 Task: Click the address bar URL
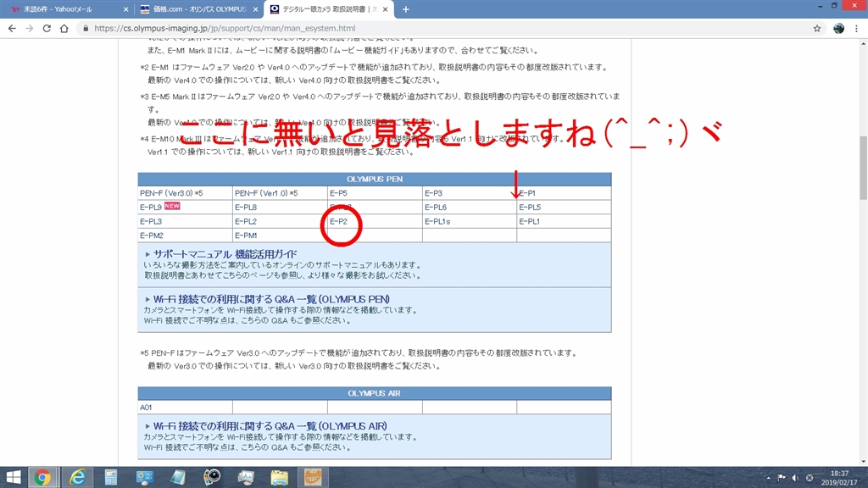point(225,28)
